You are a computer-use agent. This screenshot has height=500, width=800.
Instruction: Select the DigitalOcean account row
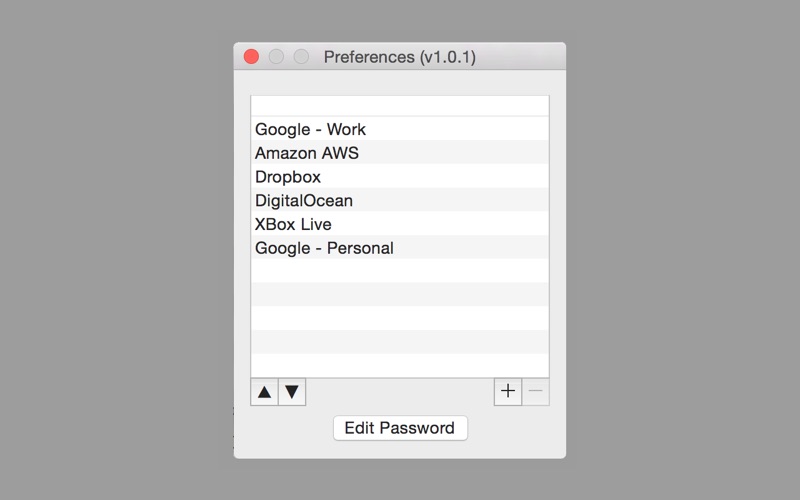tap(400, 200)
